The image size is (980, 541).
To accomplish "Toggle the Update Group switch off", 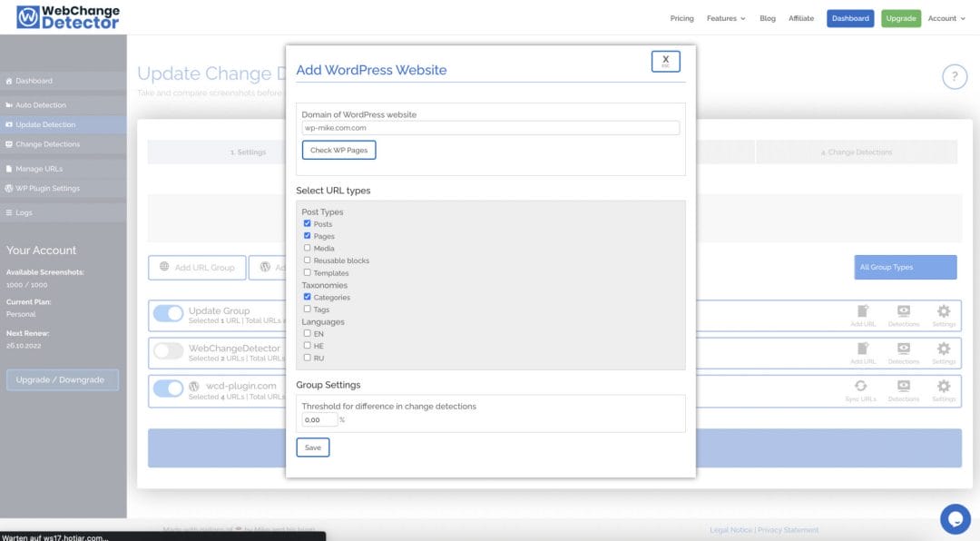I will tap(168, 313).
